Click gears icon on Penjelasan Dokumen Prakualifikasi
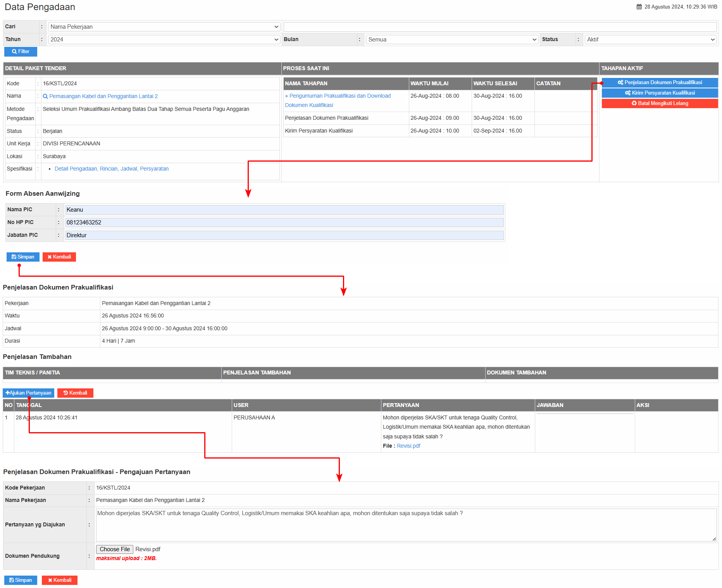Image resolution: width=722 pixels, height=588 pixels. click(620, 83)
